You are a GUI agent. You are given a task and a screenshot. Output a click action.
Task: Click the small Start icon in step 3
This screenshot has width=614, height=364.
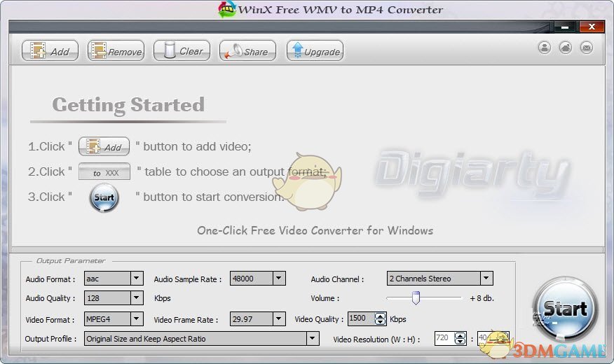point(104,197)
